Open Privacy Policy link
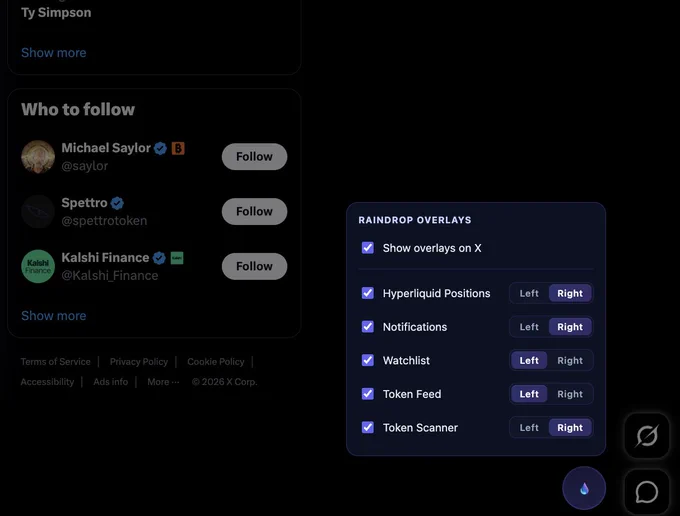This screenshot has width=680, height=516. click(139, 362)
